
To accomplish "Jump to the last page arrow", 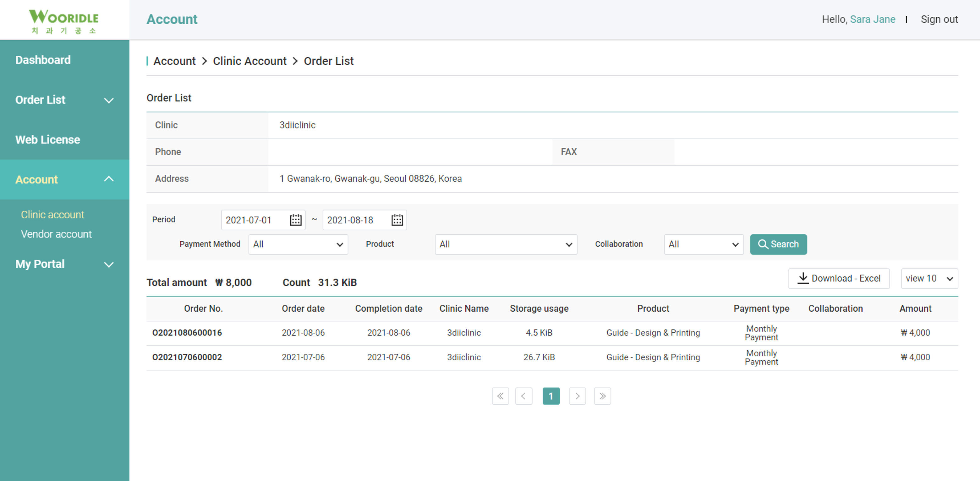I will coord(602,396).
